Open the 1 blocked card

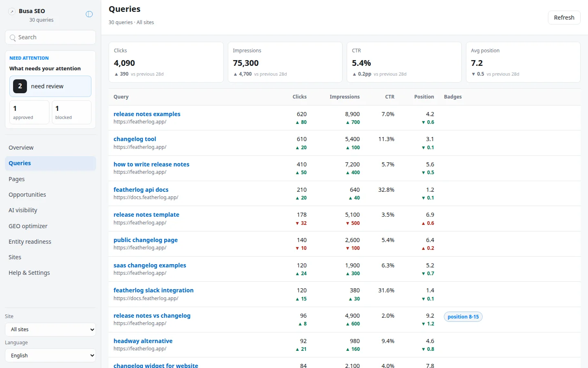71,112
